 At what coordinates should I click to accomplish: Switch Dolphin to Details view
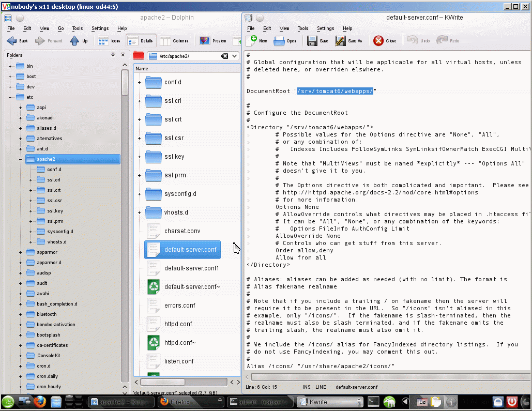[141, 41]
